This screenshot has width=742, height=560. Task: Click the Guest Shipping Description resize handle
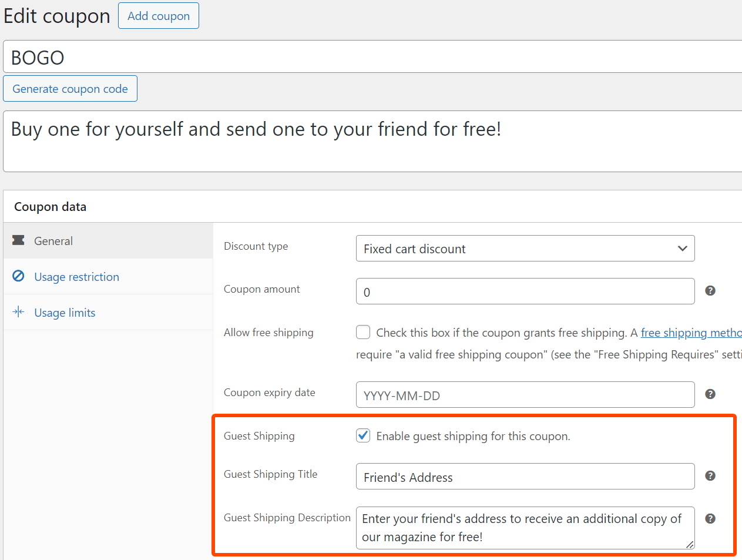[x=690, y=545]
